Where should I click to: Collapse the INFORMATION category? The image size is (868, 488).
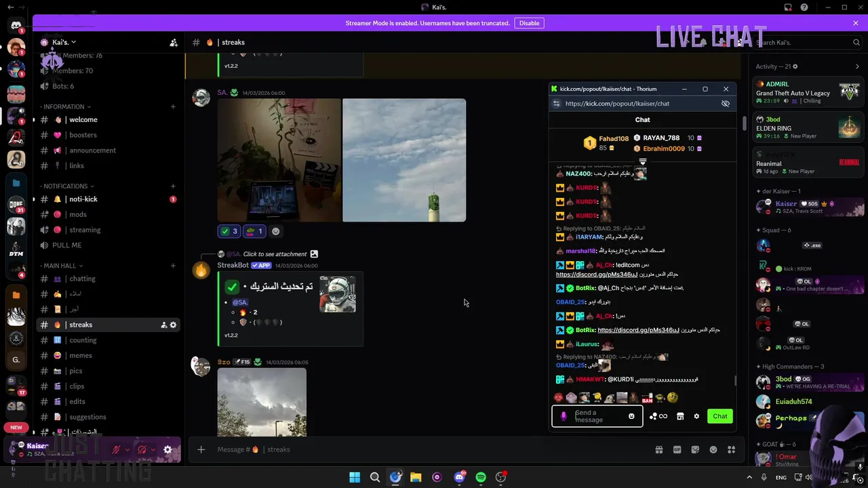point(66,106)
